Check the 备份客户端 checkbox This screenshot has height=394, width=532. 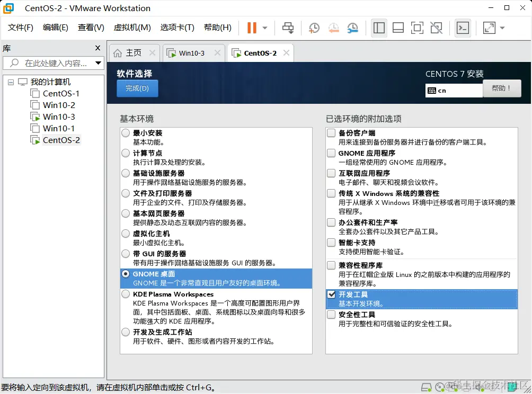click(331, 133)
